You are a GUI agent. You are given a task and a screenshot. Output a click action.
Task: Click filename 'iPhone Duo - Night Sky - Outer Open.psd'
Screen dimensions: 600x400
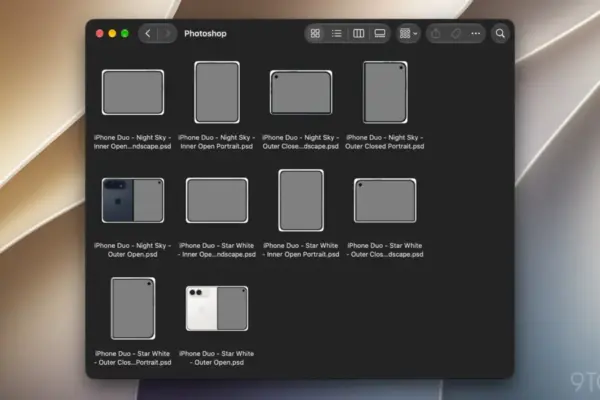[132, 250]
